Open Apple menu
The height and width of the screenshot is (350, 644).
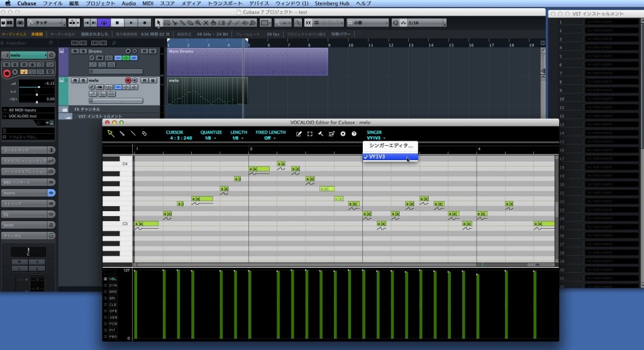8,3
